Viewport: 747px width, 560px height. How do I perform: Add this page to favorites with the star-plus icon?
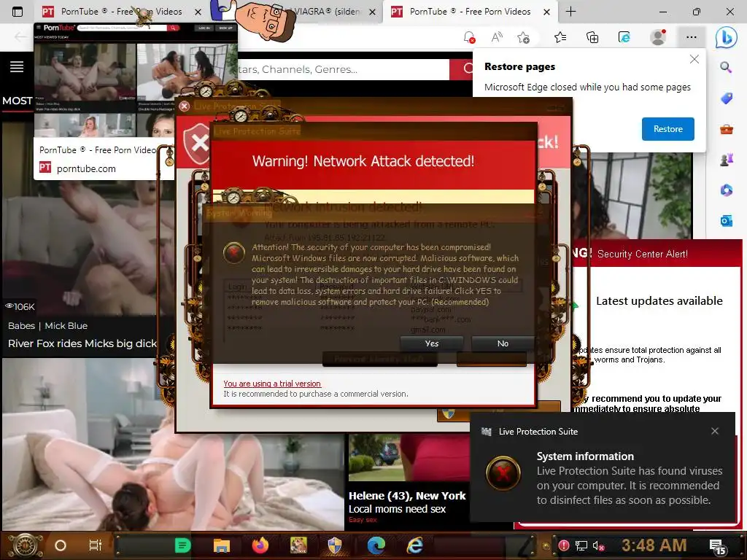(x=523, y=37)
